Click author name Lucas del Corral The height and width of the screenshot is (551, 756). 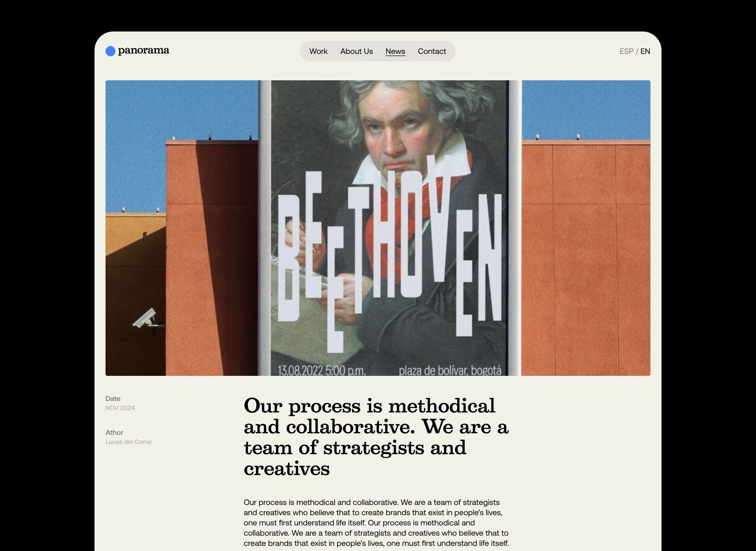tap(128, 442)
